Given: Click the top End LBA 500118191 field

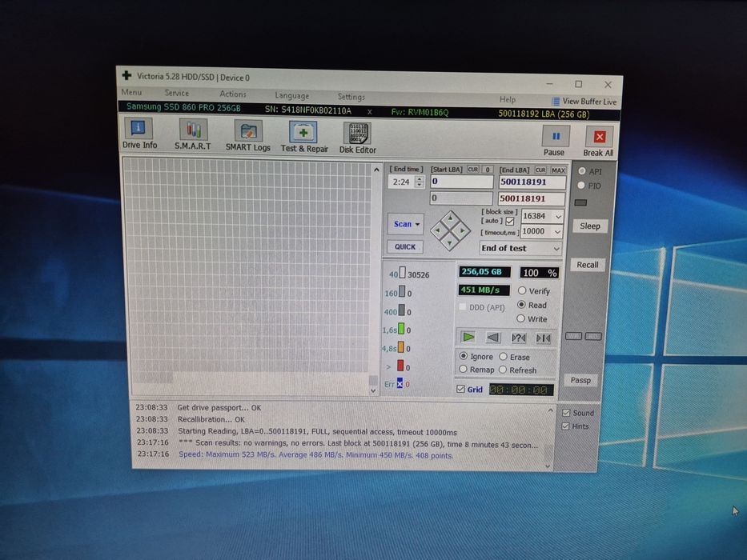Looking at the screenshot, I should pyautogui.click(x=532, y=182).
